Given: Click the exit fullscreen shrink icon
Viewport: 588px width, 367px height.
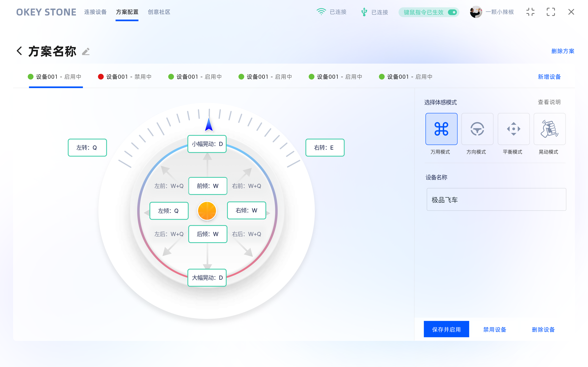Looking at the screenshot, I should 530,12.
